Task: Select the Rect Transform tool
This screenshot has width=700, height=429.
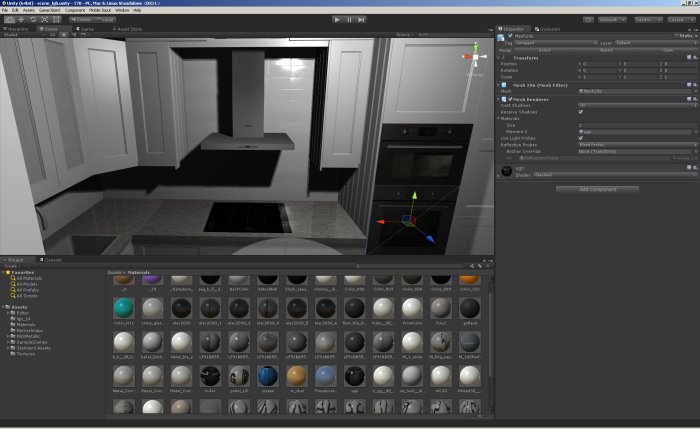Action: (56, 20)
